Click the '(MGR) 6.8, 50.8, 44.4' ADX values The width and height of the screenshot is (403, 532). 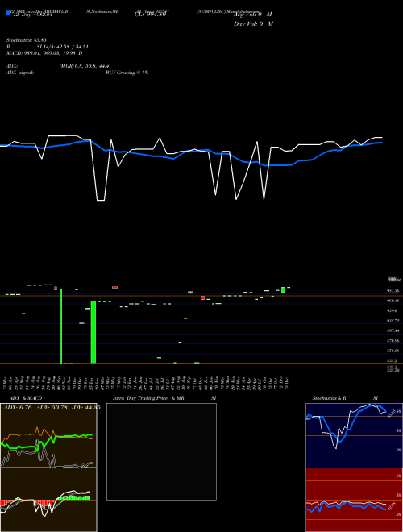coord(84,66)
